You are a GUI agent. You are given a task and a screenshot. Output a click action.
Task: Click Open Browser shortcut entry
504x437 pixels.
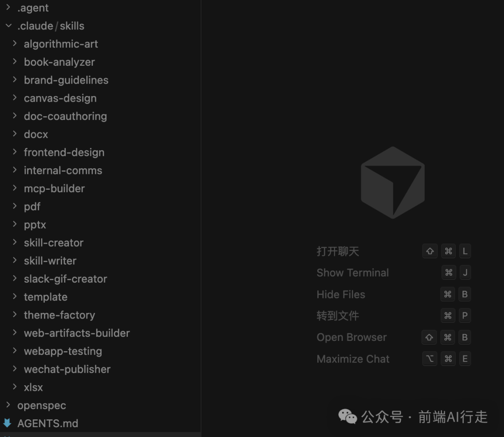(352, 337)
